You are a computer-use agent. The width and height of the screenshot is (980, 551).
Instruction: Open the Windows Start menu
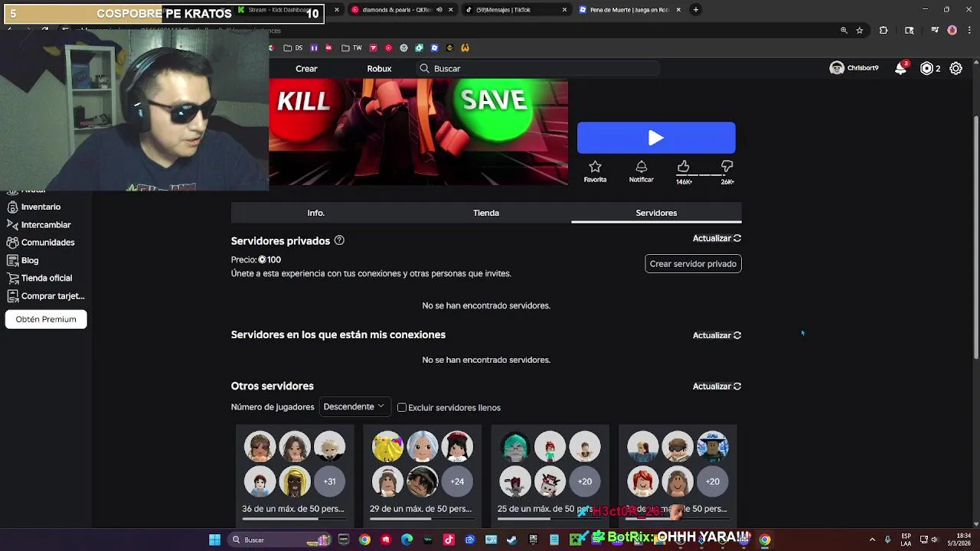(x=215, y=540)
